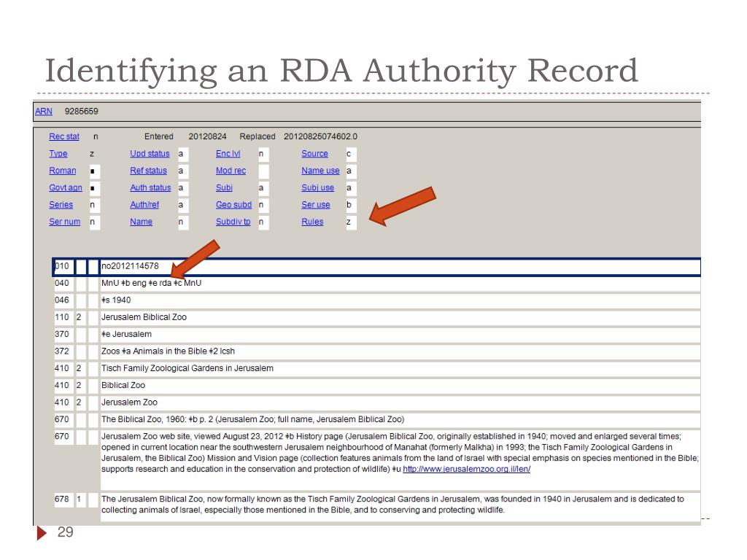Select 410 field Tisch Family Zoological Gardens
This screenshot has width=747, height=560.
point(400,368)
